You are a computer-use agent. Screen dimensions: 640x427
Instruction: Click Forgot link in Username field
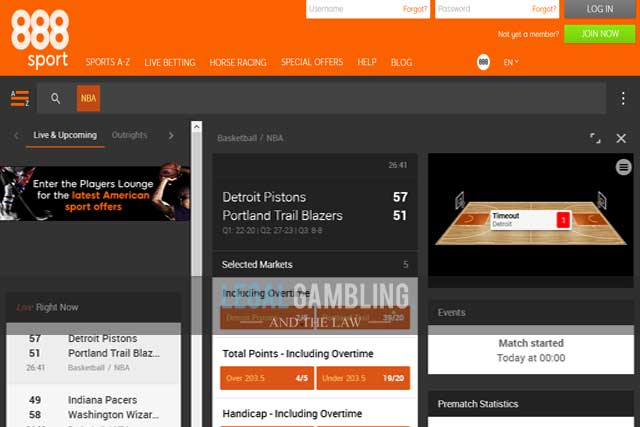tap(415, 9)
